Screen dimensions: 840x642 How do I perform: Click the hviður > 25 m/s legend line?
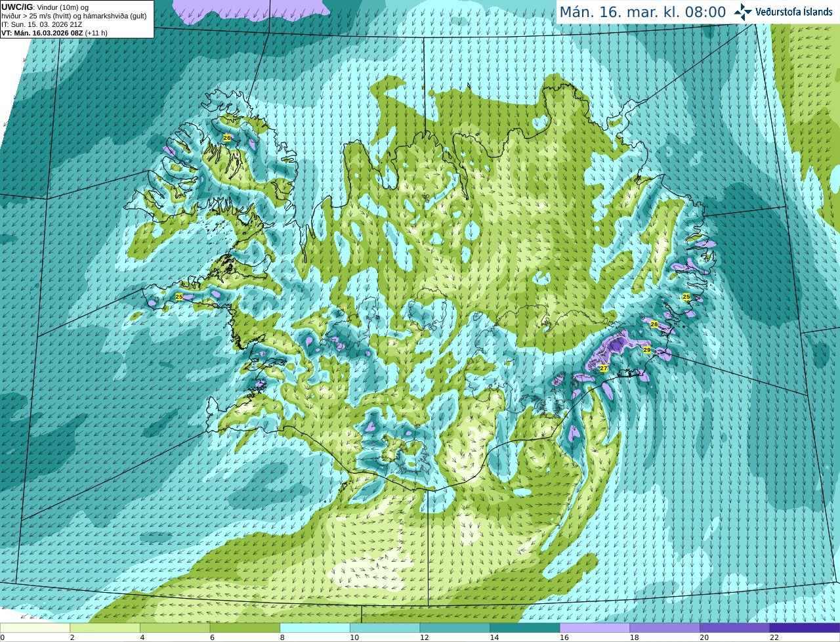point(74,16)
